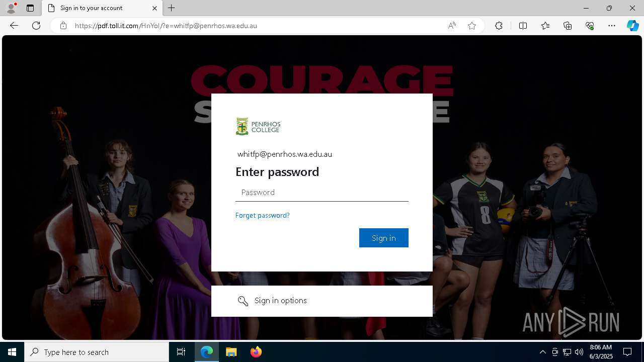
Task: Open File Explorer from the taskbar
Action: 231,352
